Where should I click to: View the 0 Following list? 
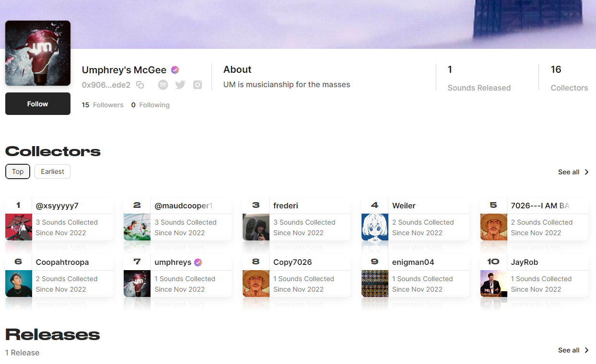click(151, 105)
